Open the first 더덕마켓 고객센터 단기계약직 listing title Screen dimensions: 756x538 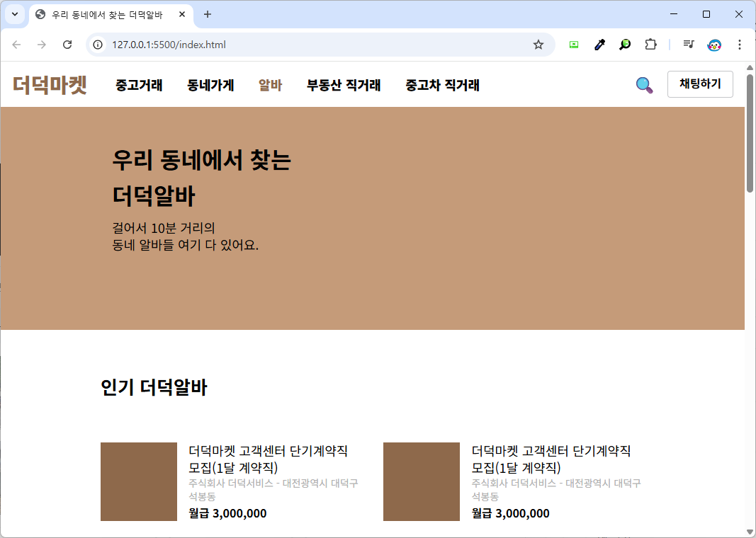point(268,459)
